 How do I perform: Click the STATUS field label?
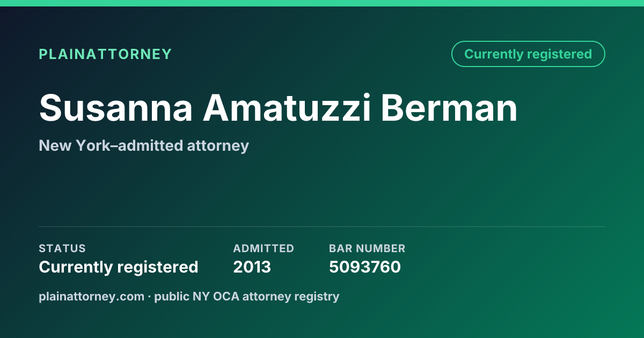coord(62,248)
